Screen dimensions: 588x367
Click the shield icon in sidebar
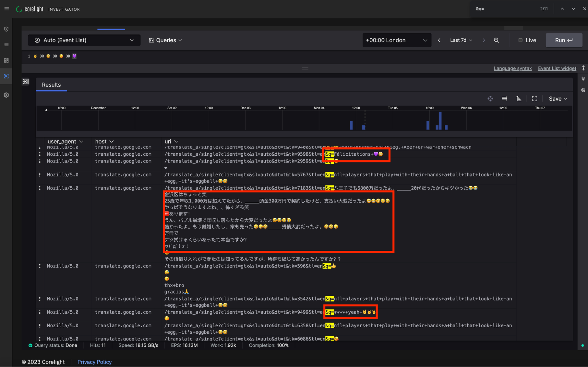coord(6,29)
